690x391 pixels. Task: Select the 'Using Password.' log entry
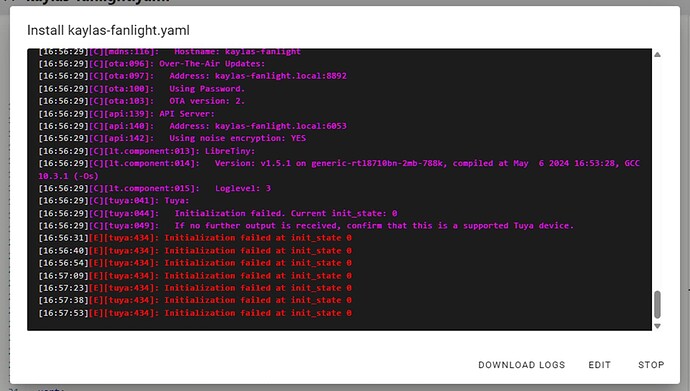pos(141,88)
